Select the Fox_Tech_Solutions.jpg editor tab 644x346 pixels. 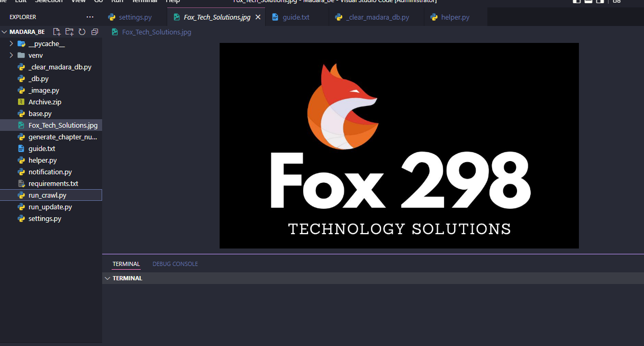coord(217,17)
